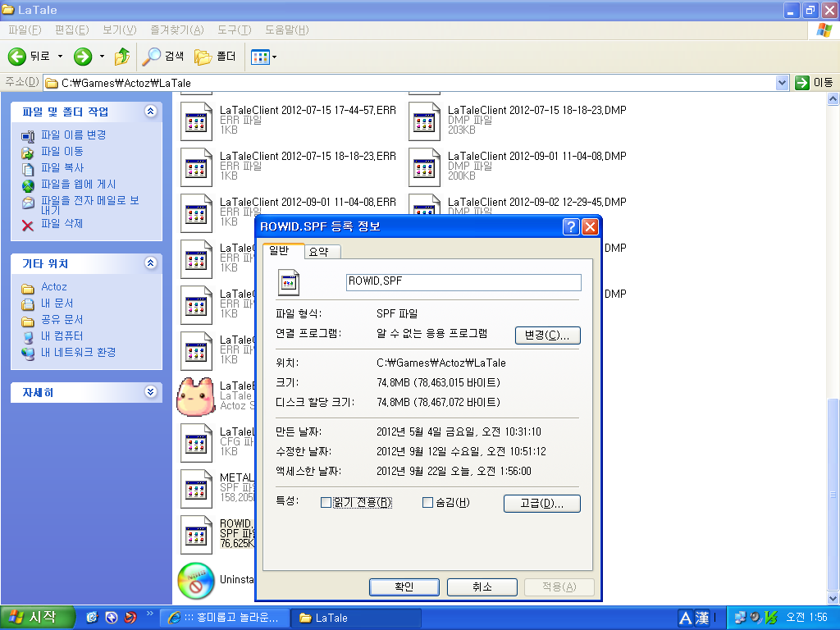Image resolution: width=840 pixels, height=630 pixels.
Task: Select the LaTaleClient 2012-07-15 18-18-23.DMP file icon
Action: tap(424, 121)
